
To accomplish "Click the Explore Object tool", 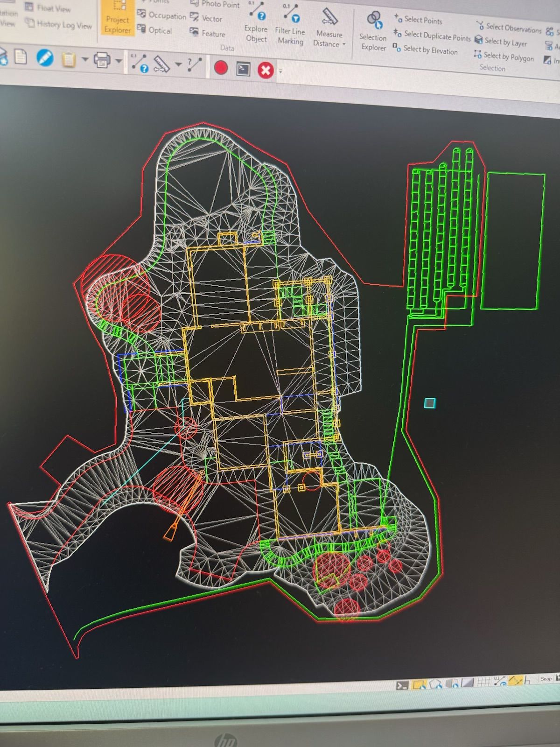I will pos(256,27).
